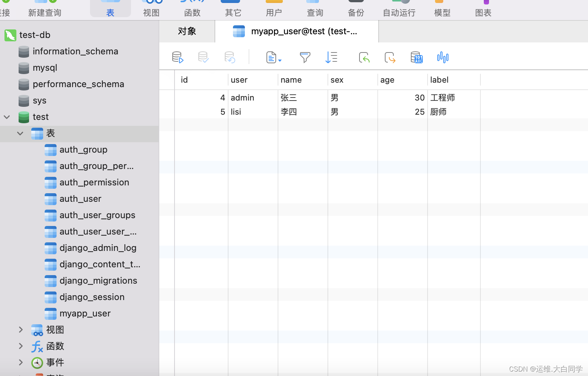Click the 表 folder icon in tree
588x376 pixels.
point(37,133)
